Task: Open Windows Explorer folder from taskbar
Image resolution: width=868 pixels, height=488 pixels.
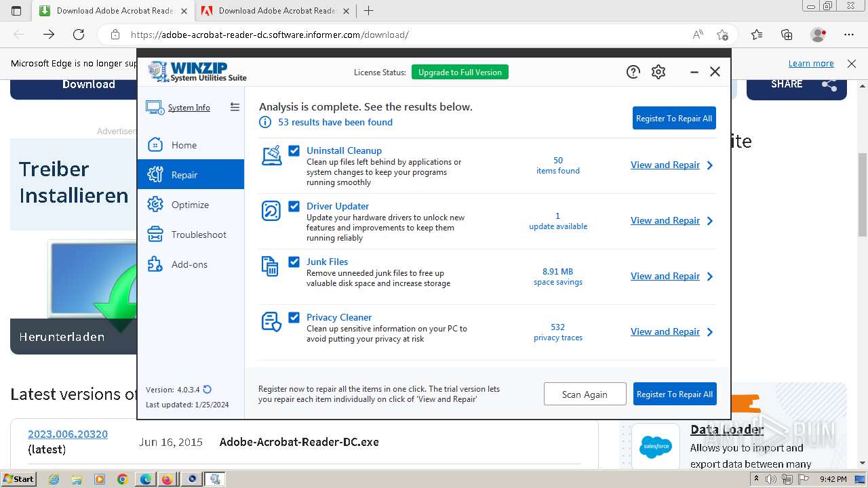Action: (77, 479)
